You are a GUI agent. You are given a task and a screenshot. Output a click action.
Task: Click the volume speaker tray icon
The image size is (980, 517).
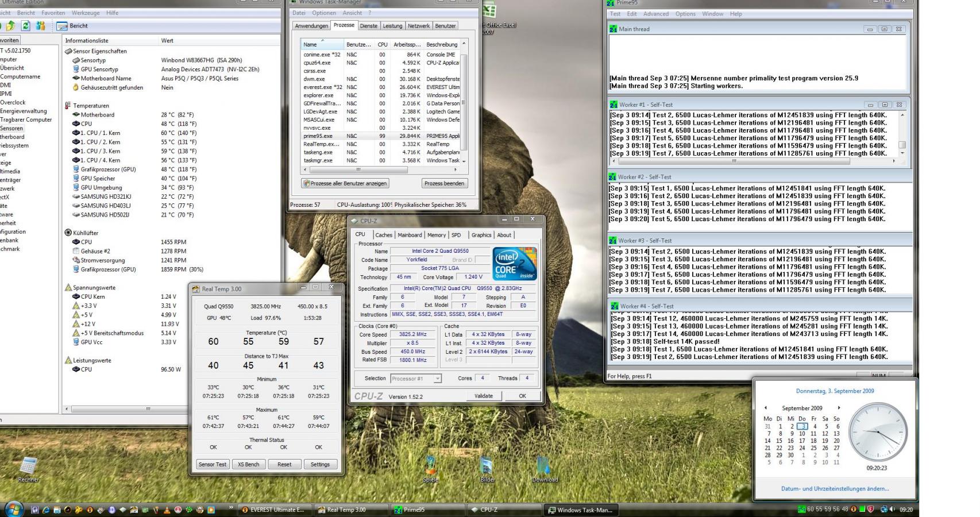(892, 510)
